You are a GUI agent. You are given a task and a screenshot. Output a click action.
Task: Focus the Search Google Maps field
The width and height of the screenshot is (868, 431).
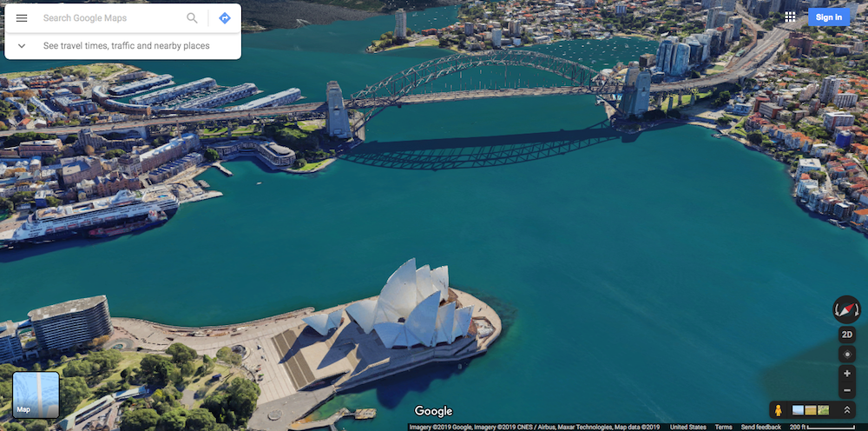coord(108,17)
